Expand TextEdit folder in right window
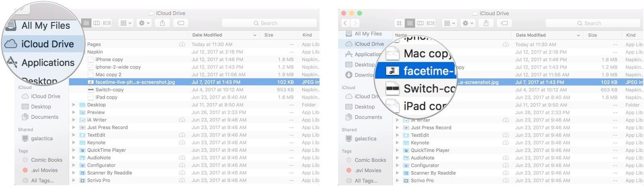644x186 pixels. click(397, 135)
